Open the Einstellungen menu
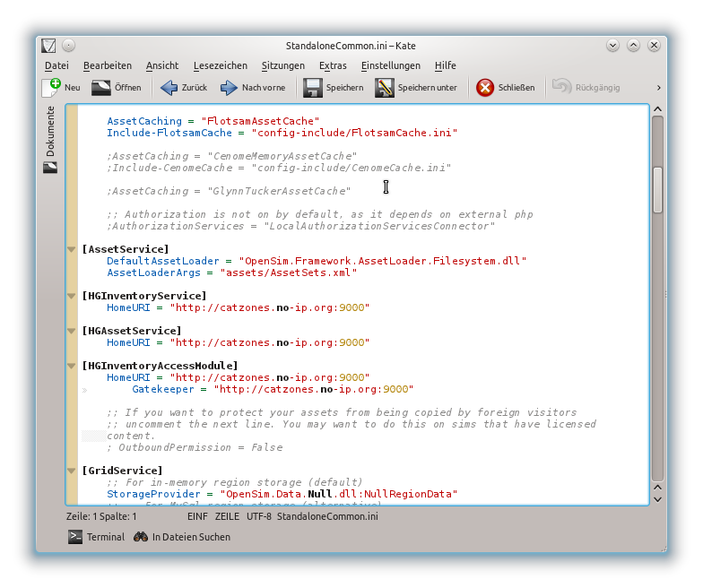Image resolution: width=703 pixels, height=588 pixels. point(391,65)
